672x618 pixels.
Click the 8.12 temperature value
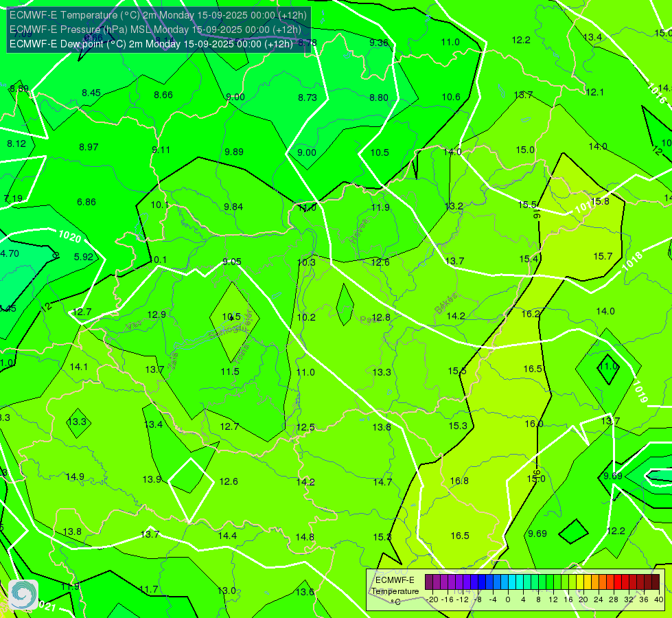point(16,144)
